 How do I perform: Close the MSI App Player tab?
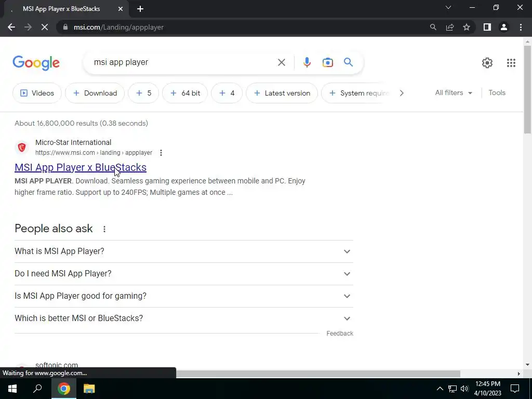point(121,9)
